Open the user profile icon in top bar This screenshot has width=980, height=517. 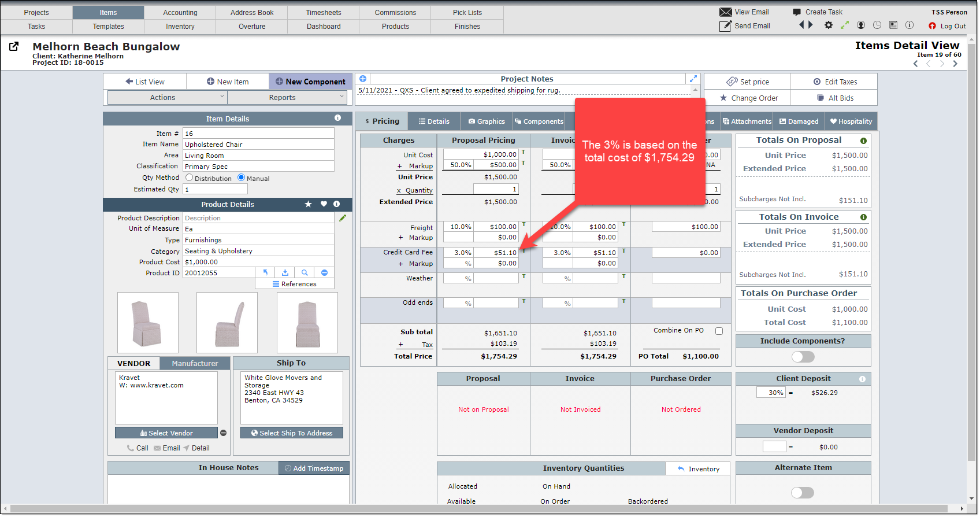pos(861,25)
